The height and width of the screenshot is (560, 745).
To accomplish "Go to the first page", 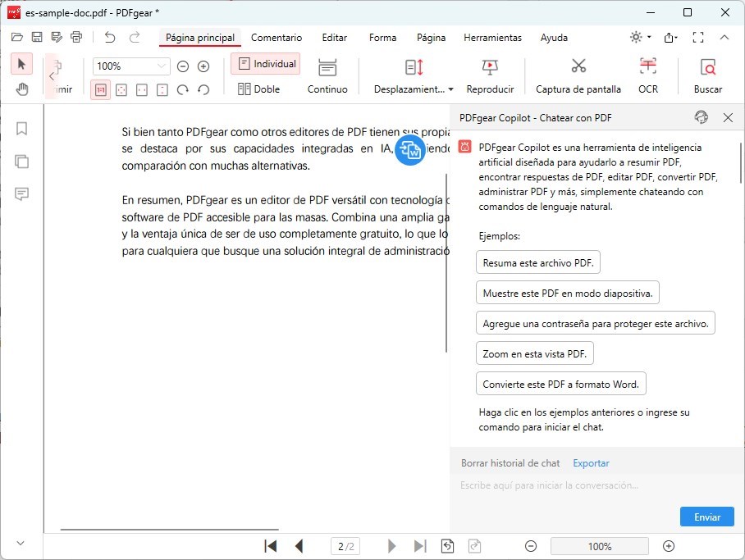I will click(270, 546).
